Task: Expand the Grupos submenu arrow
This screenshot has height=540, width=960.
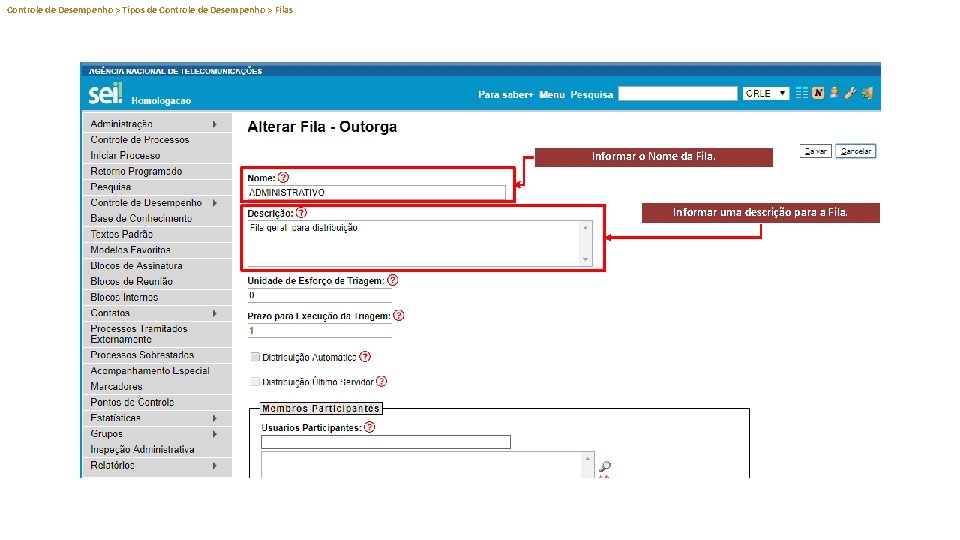Action: tap(214, 434)
